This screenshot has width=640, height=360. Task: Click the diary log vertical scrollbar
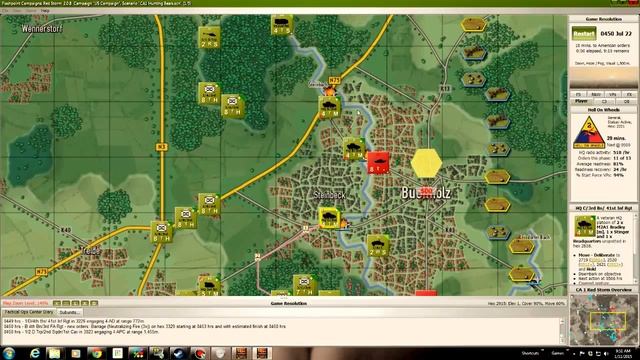pos(562,331)
